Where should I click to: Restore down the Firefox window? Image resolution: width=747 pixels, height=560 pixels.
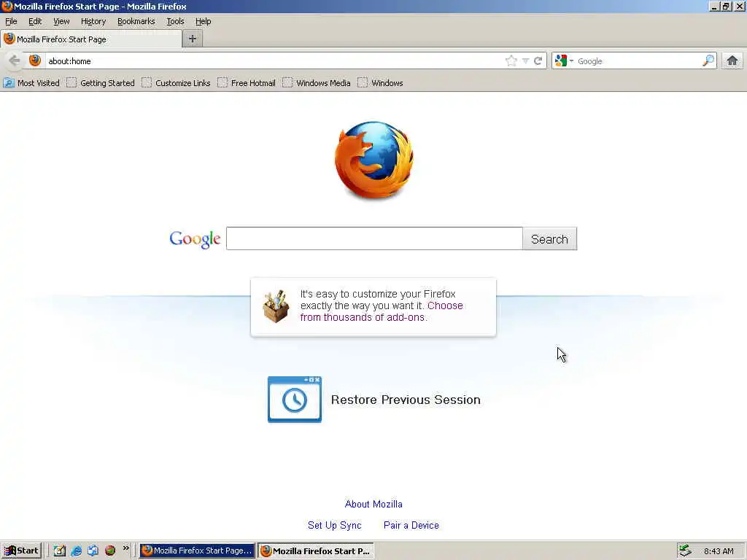(x=726, y=6)
